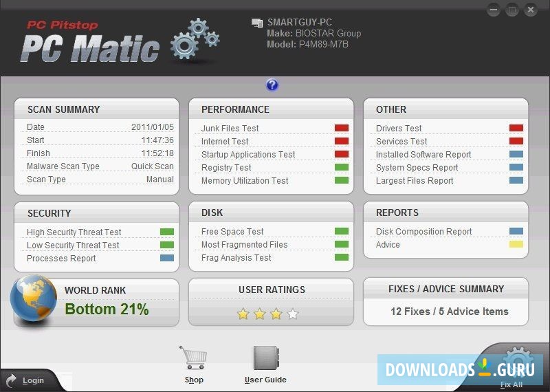Viewport: 550px width, 392px height.
Task: Open the Disk Composition Report
Action: click(x=423, y=232)
